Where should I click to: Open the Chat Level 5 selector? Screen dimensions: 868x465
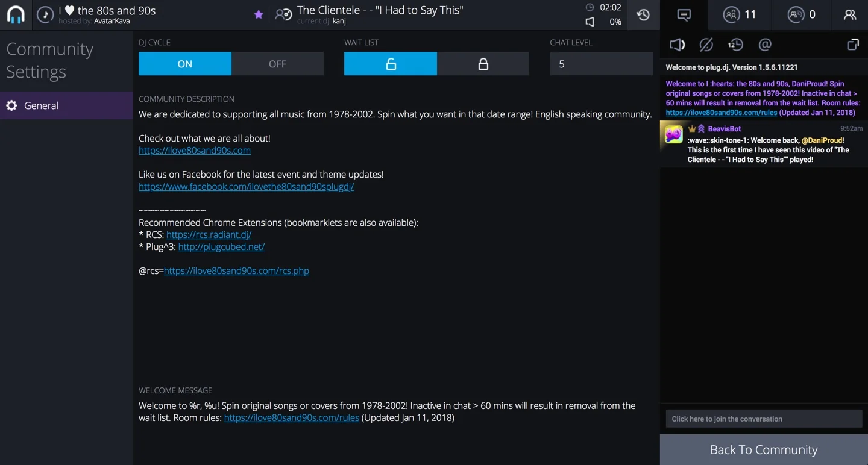602,64
